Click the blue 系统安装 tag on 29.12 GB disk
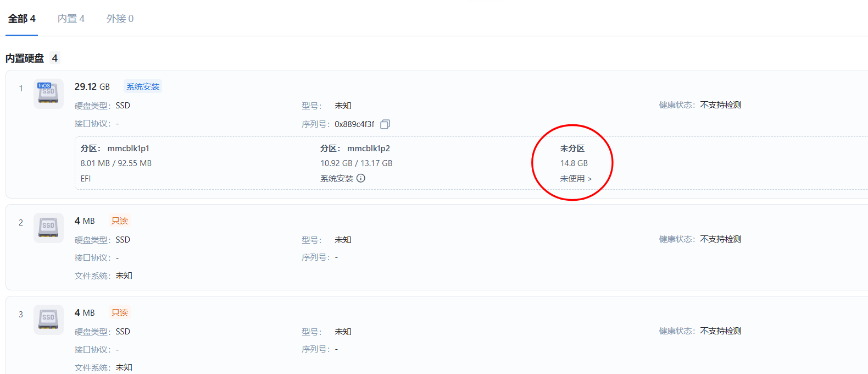This screenshot has height=374, width=868. coord(143,87)
